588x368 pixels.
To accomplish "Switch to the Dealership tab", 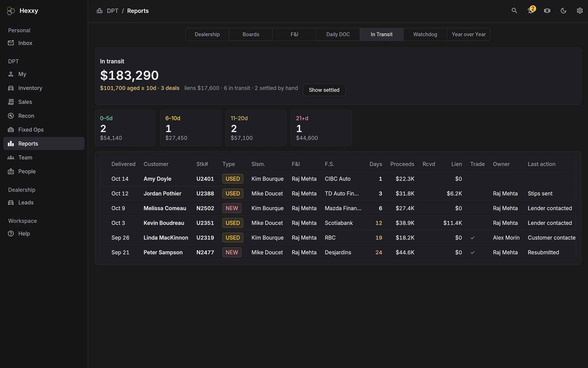I will tap(207, 34).
